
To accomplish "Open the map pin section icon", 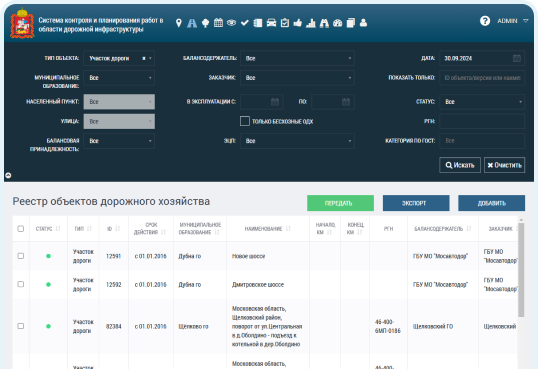I will pyautogui.click(x=178, y=23).
